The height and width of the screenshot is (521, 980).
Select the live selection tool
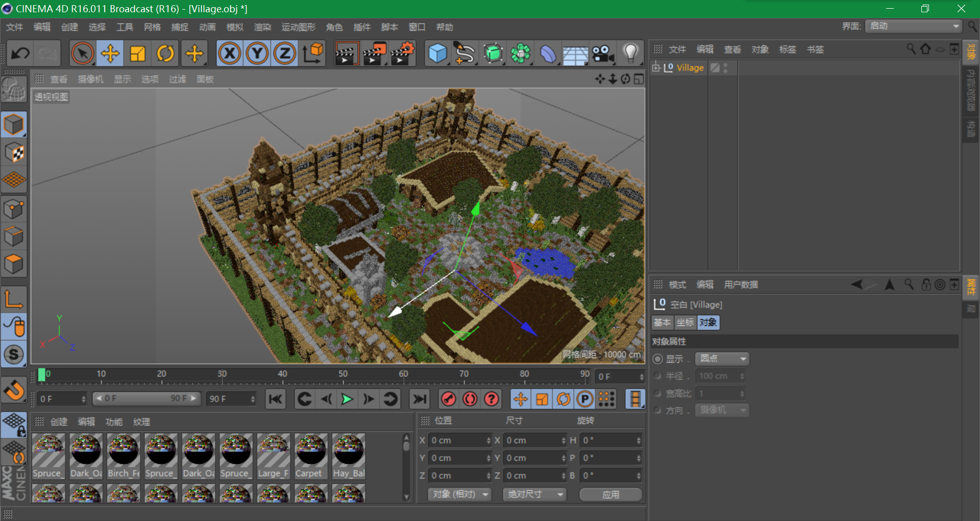pyautogui.click(x=82, y=53)
